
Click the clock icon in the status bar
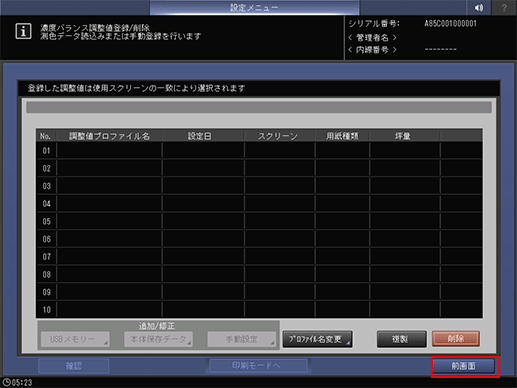[x=6, y=382]
